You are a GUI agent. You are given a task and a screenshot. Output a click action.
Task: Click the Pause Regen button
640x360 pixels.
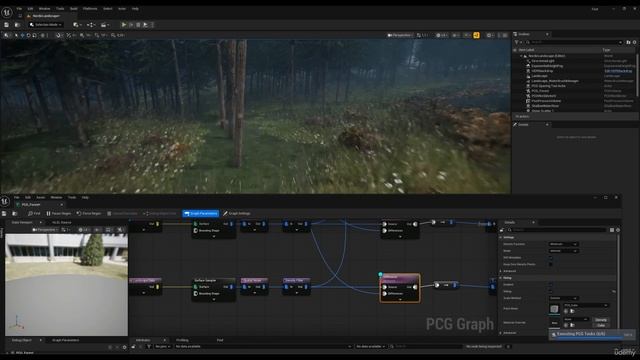(x=59, y=213)
